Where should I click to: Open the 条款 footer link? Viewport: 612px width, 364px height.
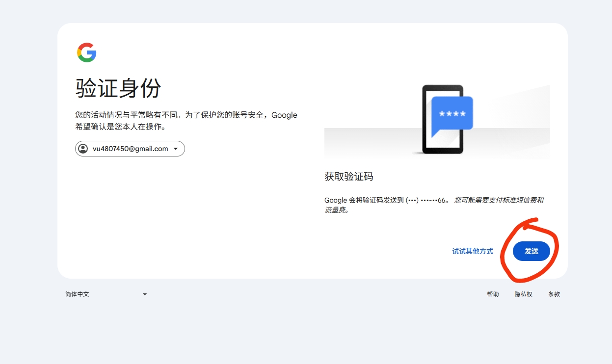point(554,294)
